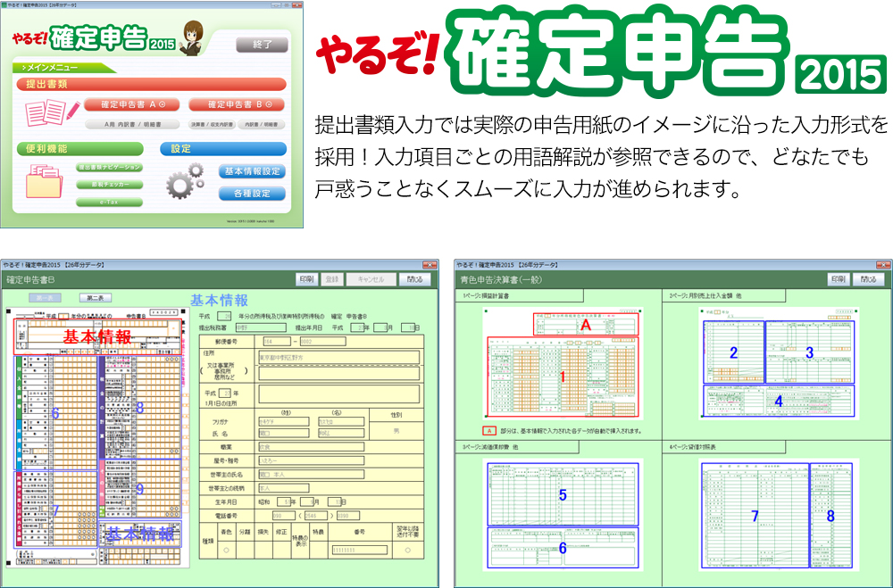Open 各種設定 in settings
Screen dimensions: 893x588
pyautogui.click(x=253, y=194)
